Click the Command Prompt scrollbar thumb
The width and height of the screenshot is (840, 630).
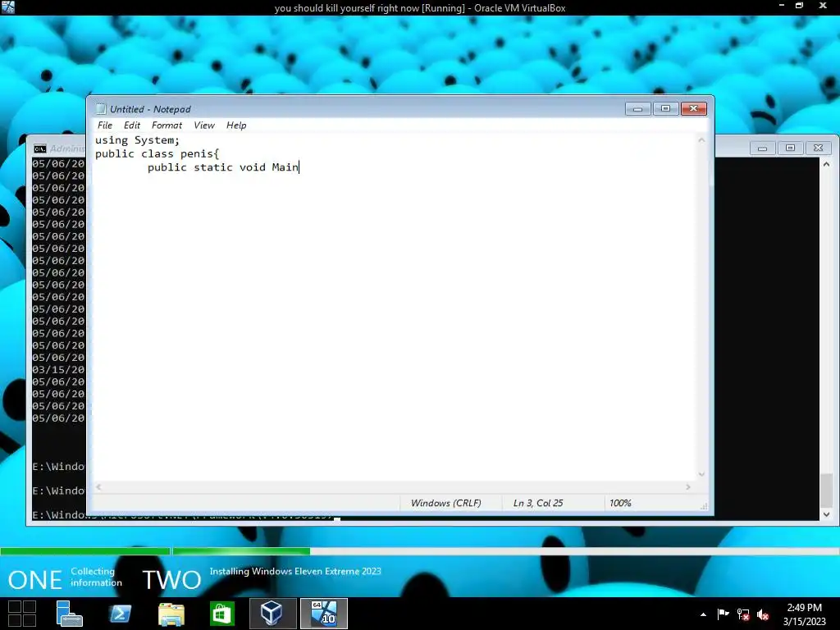point(827,491)
